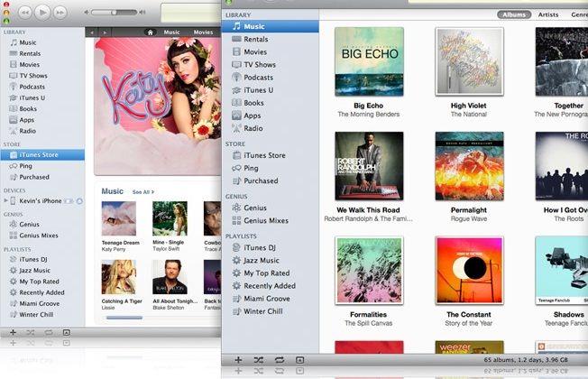Toggle repeat in the front window bottom bar
This screenshot has height=379, width=588.
point(280,360)
